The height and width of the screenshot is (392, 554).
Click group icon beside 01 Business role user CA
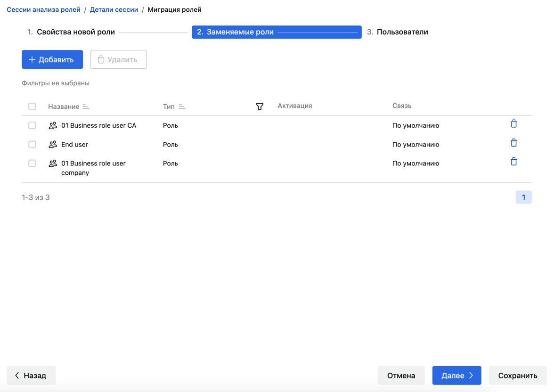53,125
